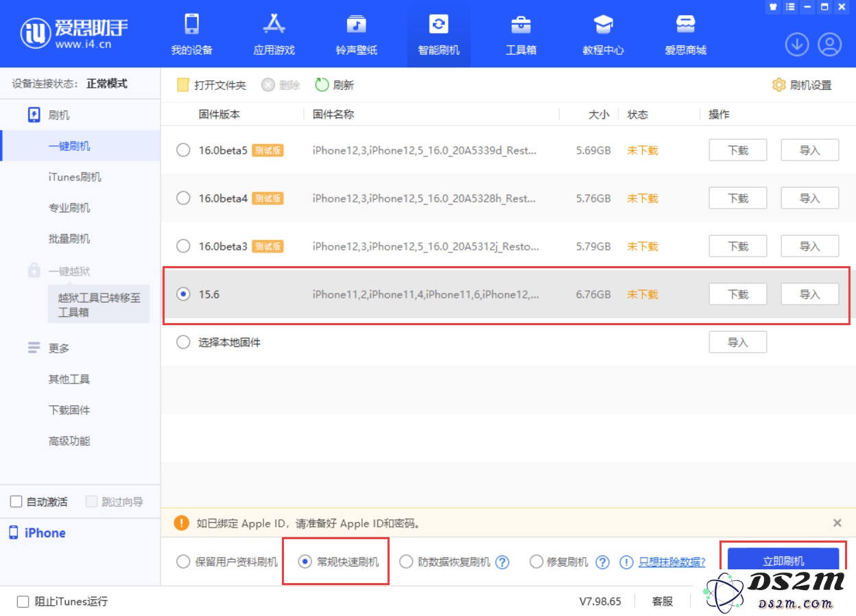Viewport: 856px width, 616px height.
Task: Select 一键刷机 in sidebar
Action: tap(80, 146)
